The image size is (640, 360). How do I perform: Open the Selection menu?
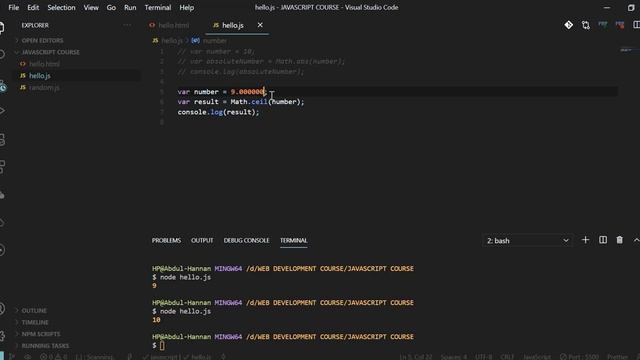(x=61, y=7)
